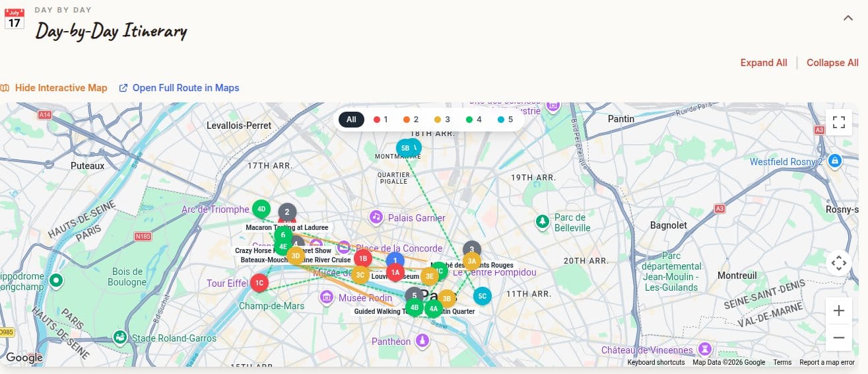
Task: Open Full Route in Maps
Action: pyautogui.click(x=179, y=88)
